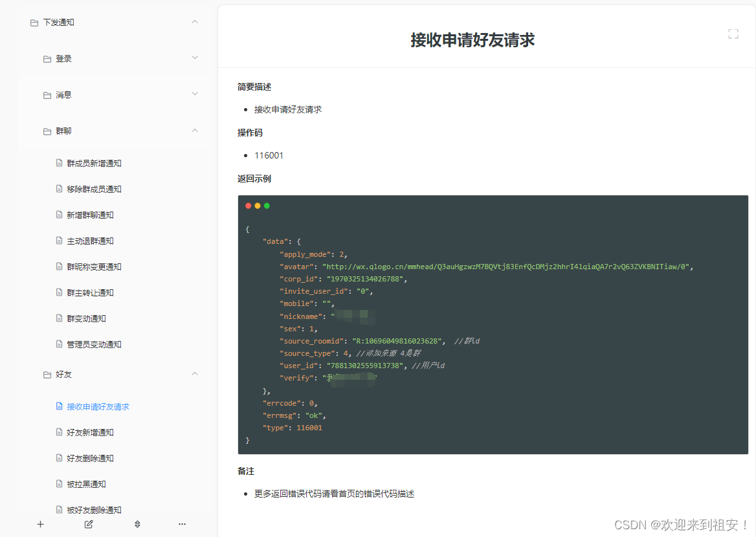Click the 简要描述 heading
Screen dimensions: 756x537
tap(254, 87)
